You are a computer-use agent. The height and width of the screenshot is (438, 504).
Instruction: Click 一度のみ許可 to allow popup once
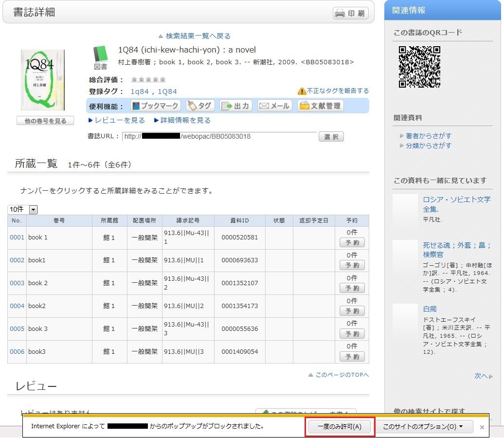tap(340, 427)
